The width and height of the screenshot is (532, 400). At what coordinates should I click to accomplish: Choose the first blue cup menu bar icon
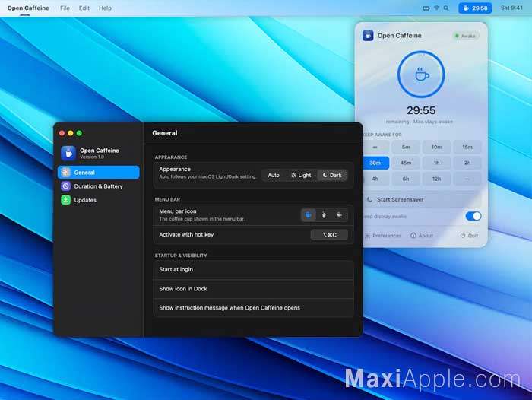[x=309, y=214]
